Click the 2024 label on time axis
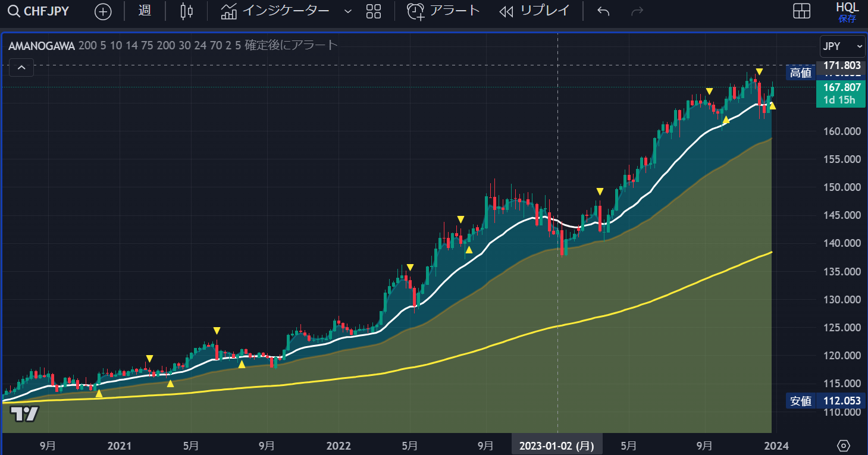The height and width of the screenshot is (455, 868). click(x=776, y=445)
